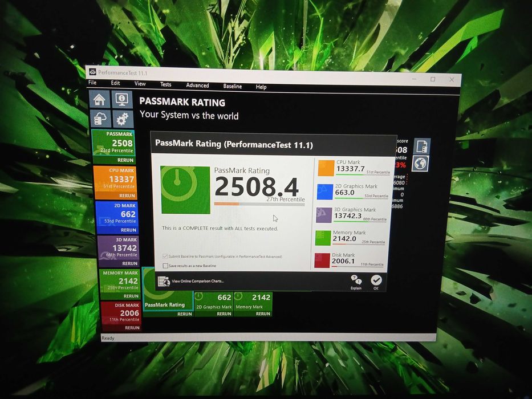Image resolution: width=532 pixels, height=399 pixels.
Task: Rerun the PassMark test in sidebar
Action: pyautogui.click(x=125, y=160)
